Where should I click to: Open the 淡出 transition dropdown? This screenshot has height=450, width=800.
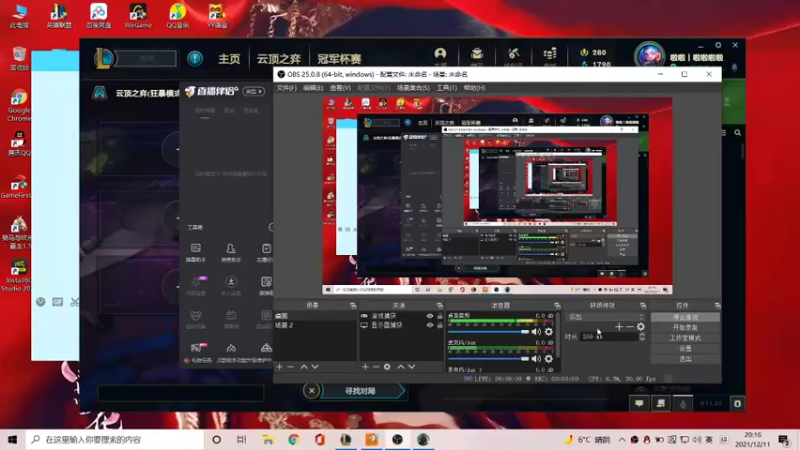coord(606,317)
